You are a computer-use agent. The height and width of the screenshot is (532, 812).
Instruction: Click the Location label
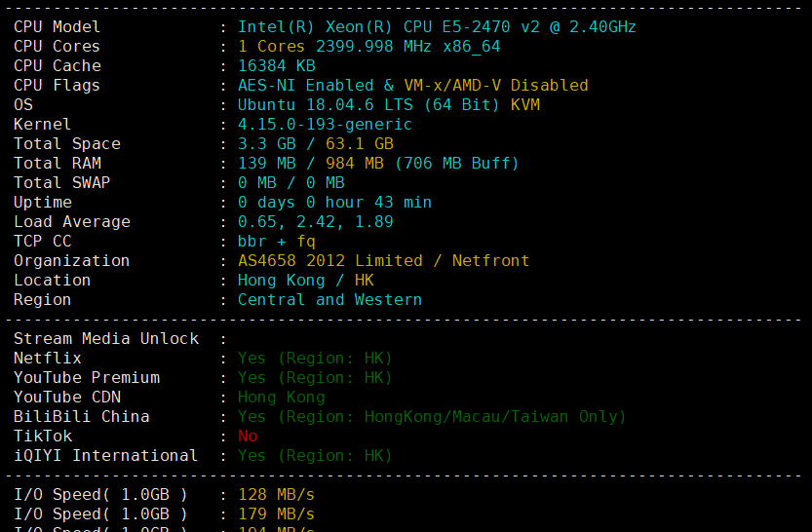pos(53,281)
